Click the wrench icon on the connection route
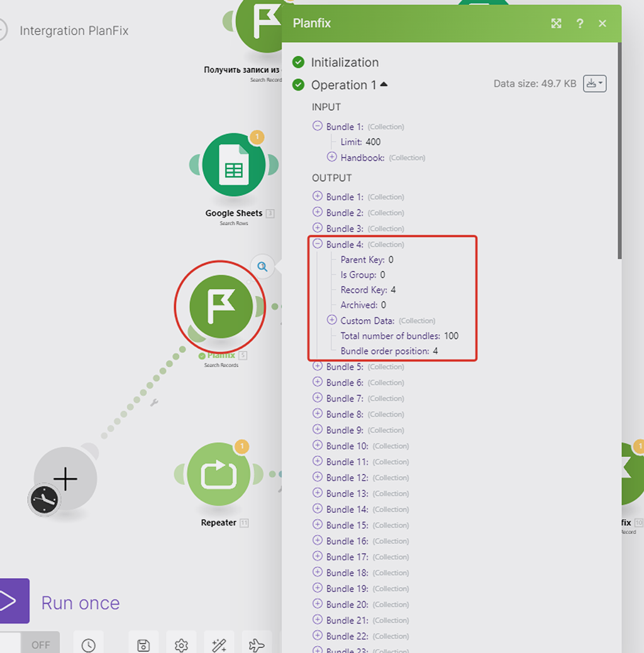 tap(154, 402)
